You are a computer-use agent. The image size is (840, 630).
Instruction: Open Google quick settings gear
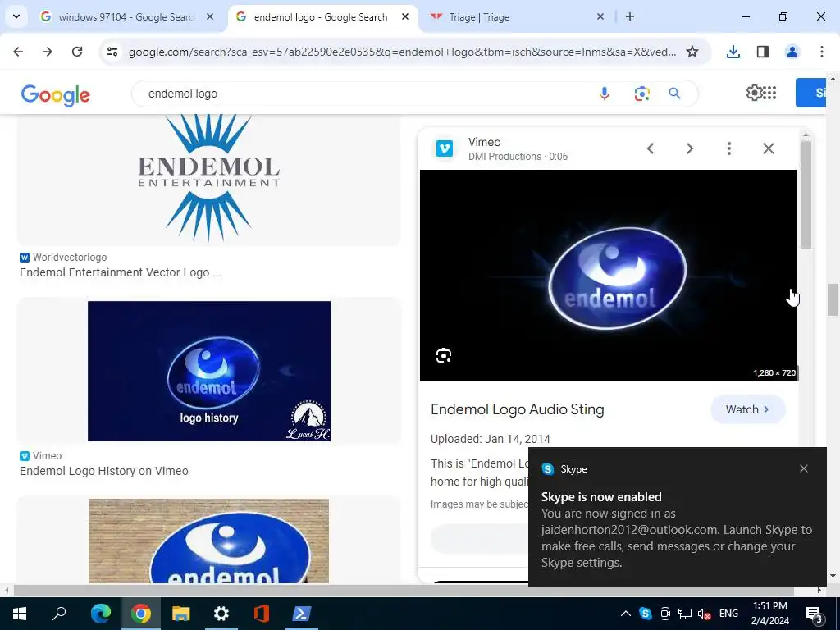pos(754,93)
